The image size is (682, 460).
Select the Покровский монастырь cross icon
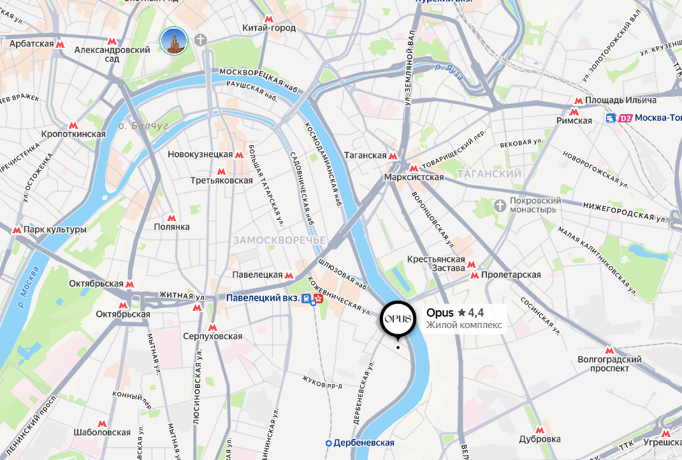pyautogui.click(x=500, y=205)
